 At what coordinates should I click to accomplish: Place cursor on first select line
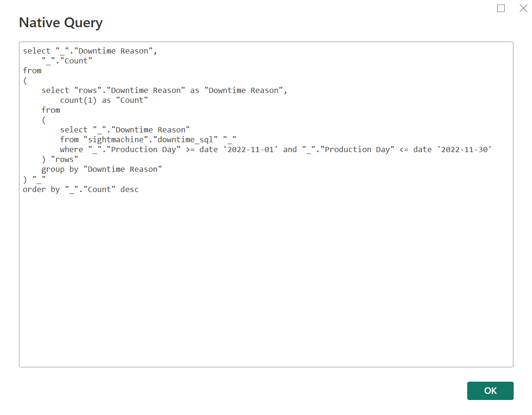click(90, 51)
